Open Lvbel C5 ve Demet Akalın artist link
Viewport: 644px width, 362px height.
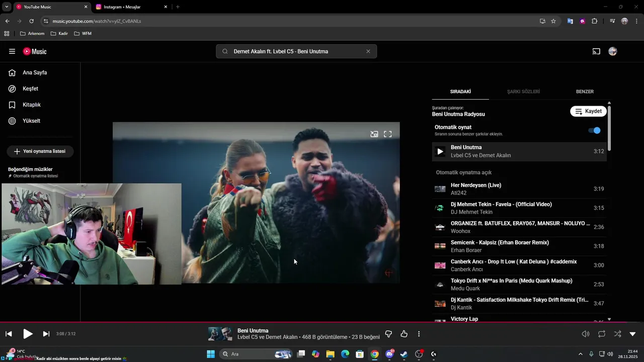[268, 337]
